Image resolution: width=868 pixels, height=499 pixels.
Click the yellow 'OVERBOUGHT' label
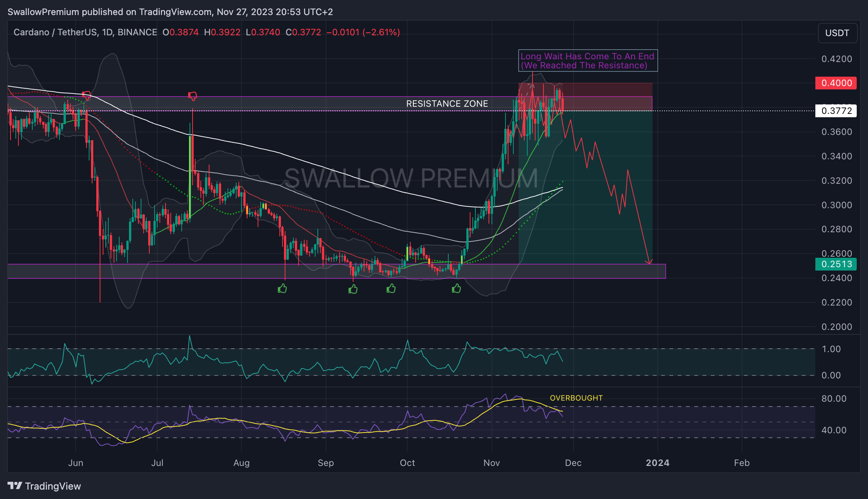coord(576,398)
